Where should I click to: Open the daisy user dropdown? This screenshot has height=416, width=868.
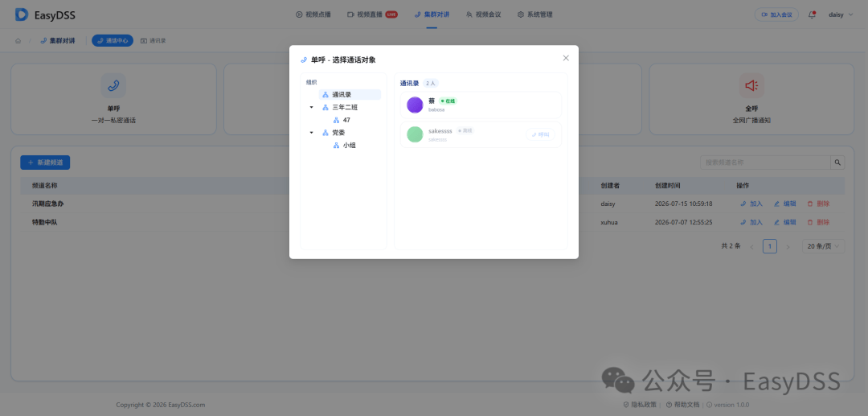841,15
